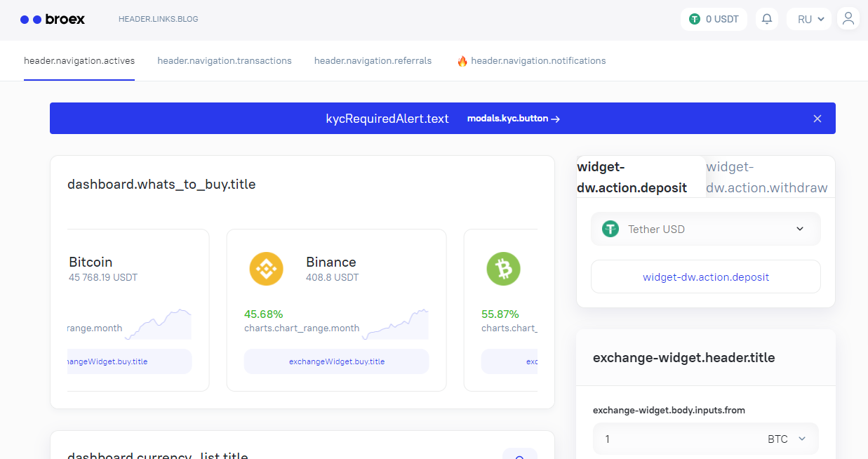
Task: Click the fire icon beside notifications tab
Action: point(462,61)
